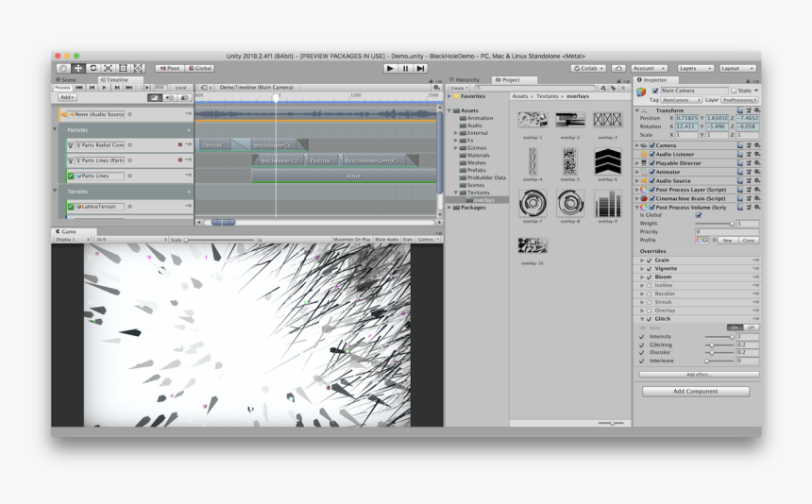Viewport: 812px width, 504px height.
Task: Open the Timeline Add dropdown
Action: coord(67,97)
